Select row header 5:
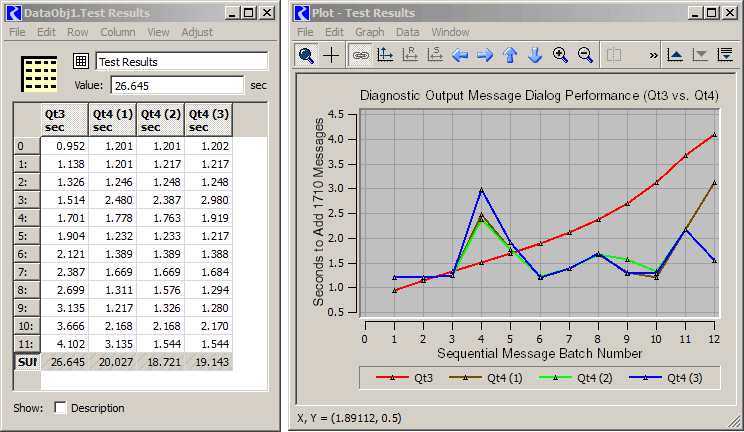The height and width of the screenshot is (432, 744). pyautogui.click(x=27, y=236)
